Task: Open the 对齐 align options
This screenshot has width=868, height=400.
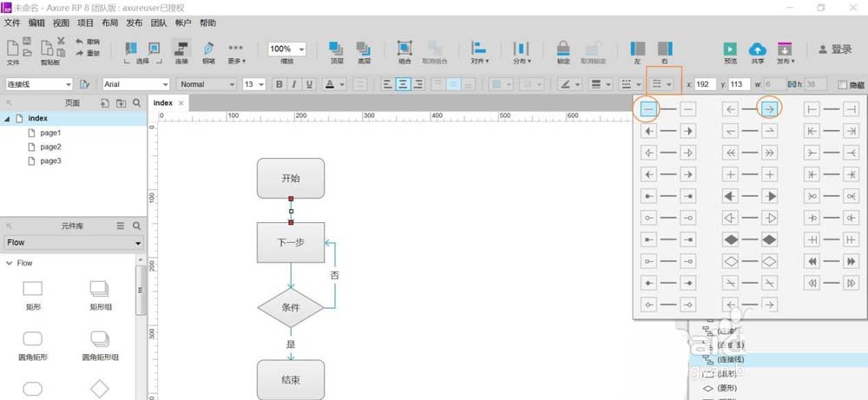Action: [479, 53]
